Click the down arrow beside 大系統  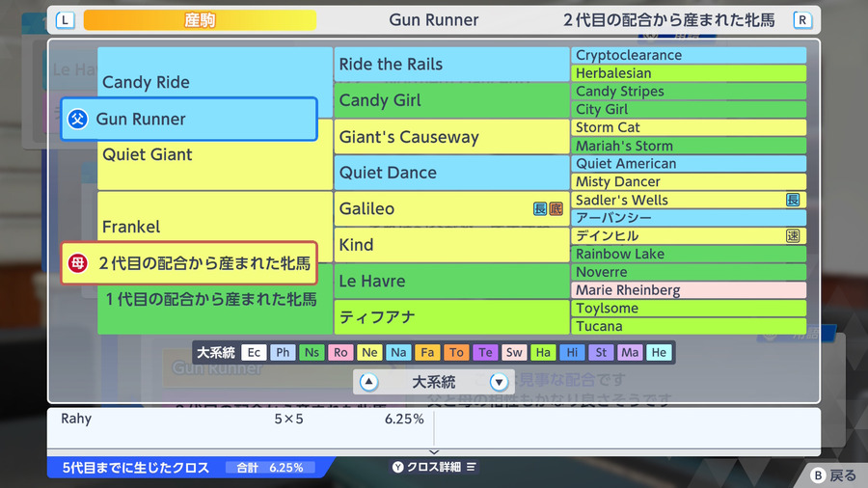(x=499, y=382)
